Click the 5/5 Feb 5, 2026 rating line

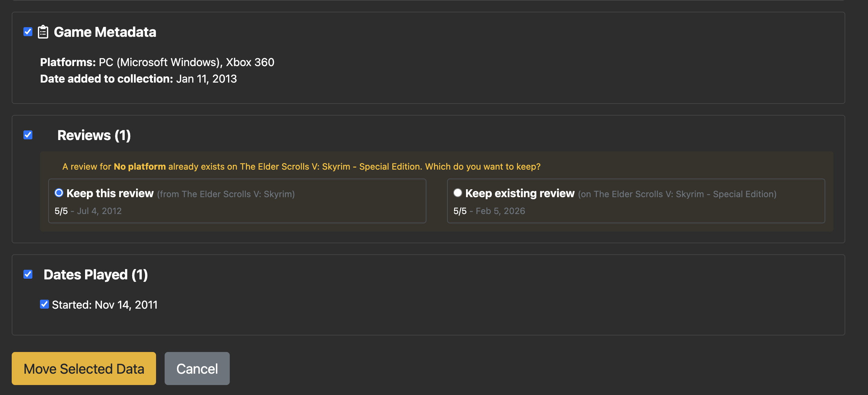(x=489, y=211)
